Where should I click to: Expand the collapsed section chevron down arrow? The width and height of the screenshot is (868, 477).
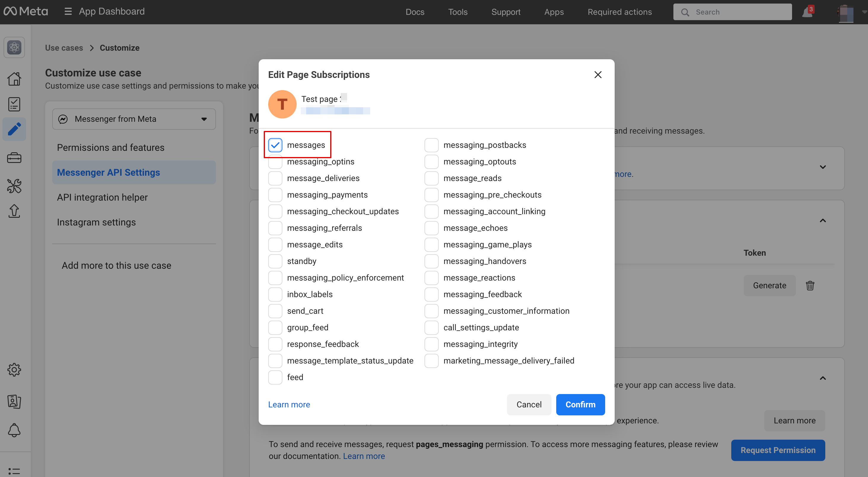coord(823,167)
